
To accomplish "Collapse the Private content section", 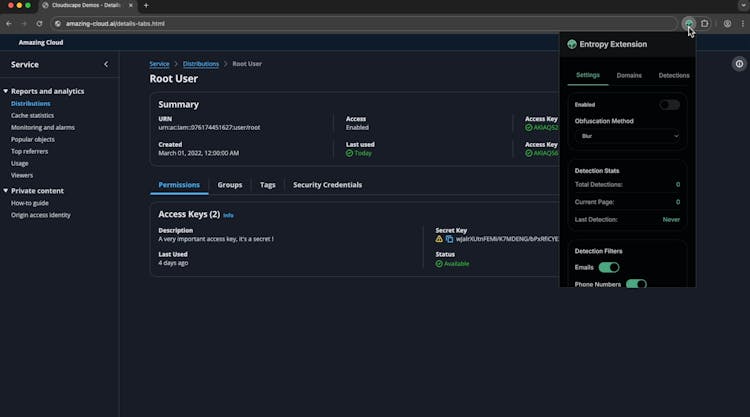I will point(5,190).
